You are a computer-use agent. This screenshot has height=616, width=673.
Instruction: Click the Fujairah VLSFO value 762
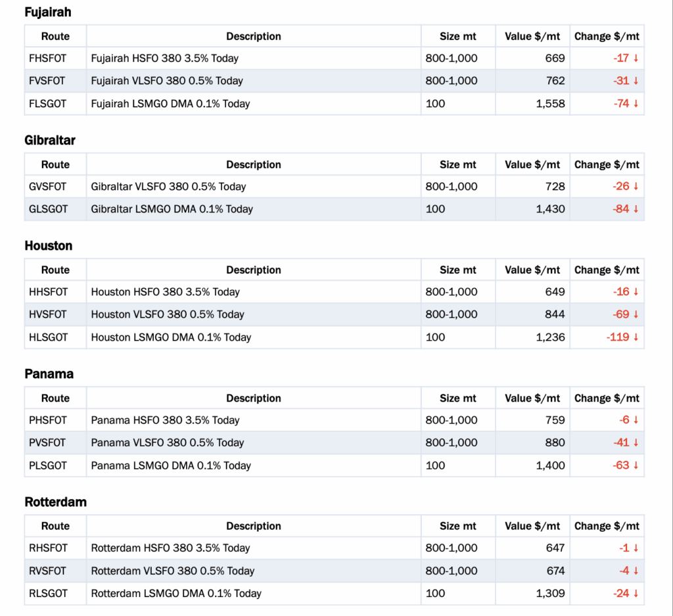point(555,81)
